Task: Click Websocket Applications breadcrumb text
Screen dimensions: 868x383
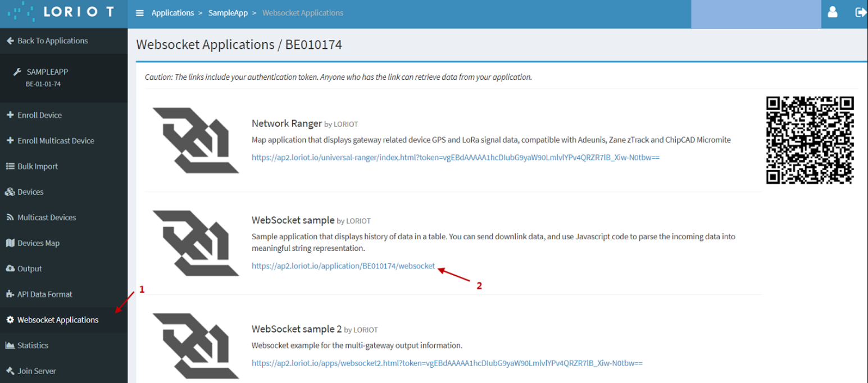Action: coord(303,13)
